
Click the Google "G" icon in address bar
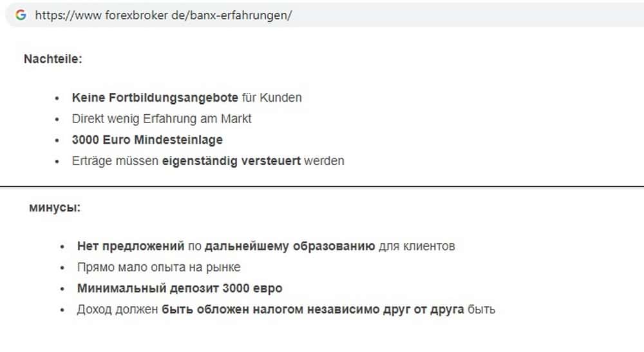click(21, 15)
